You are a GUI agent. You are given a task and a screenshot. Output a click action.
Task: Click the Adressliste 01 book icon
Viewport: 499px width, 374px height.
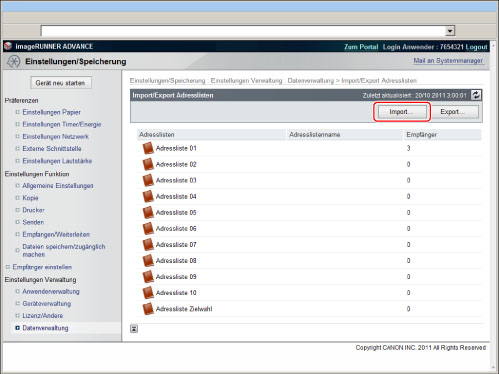[148, 148]
